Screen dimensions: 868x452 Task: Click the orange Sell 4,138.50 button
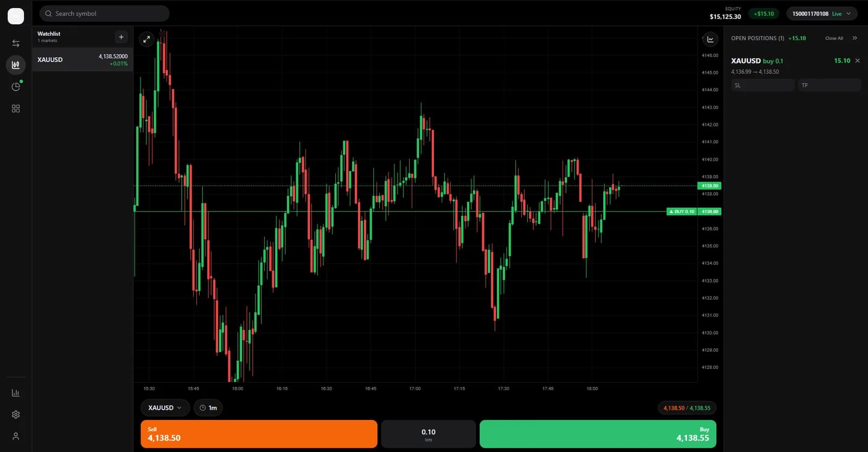(259, 434)
